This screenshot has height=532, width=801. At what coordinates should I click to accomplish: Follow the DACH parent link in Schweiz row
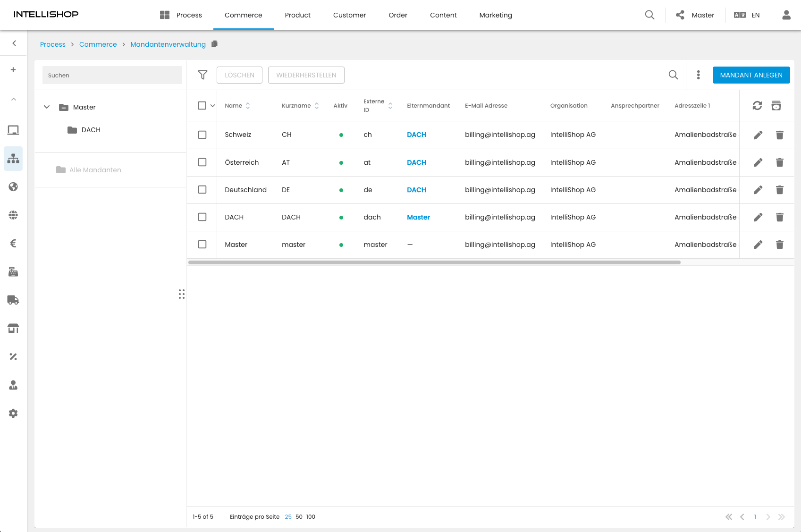click(x=416, y=135)
